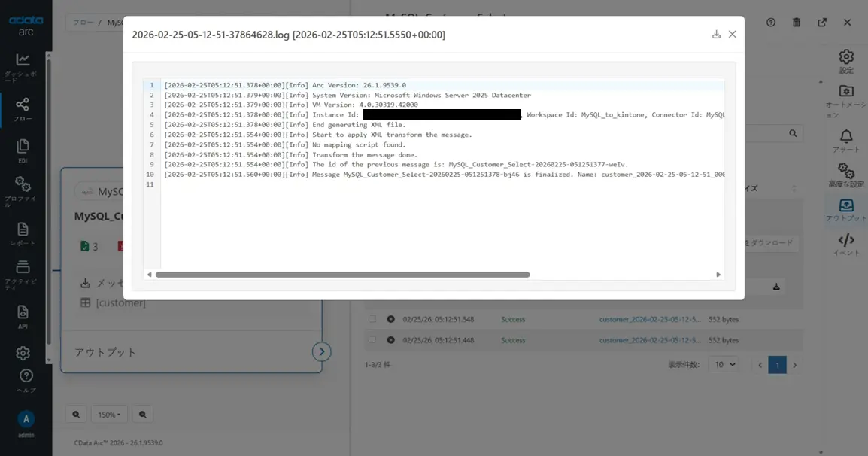The height and width of the screenshot is (456, 868).
Task: Select checkbox for row 05:12:51.548
Action: pos(372,319)
